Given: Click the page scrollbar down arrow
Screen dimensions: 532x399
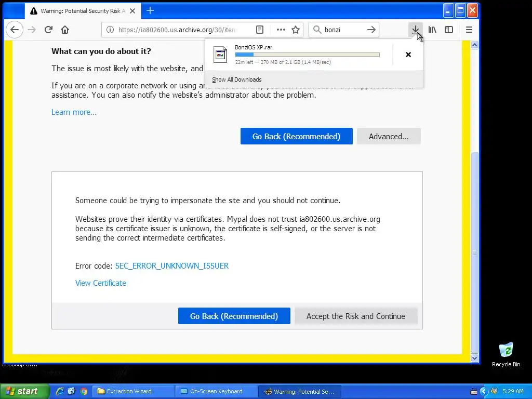Looking at the screenshot, I should tap(474, 358).
